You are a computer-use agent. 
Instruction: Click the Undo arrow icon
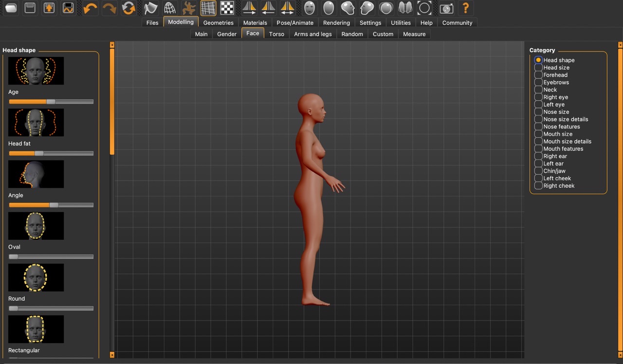point(90,8)
